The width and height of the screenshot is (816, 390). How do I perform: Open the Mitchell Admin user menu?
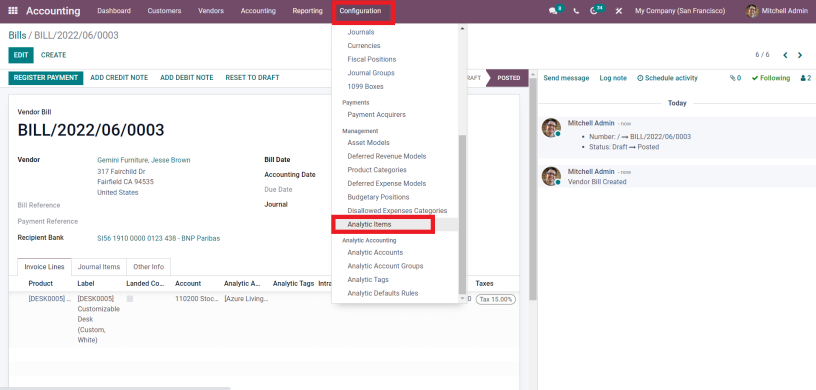tap(776, 11)
